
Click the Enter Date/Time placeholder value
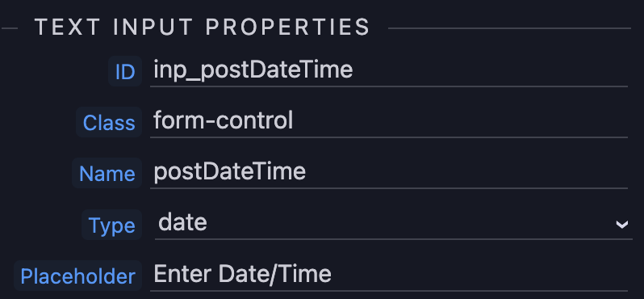click(x=242, y=274)
